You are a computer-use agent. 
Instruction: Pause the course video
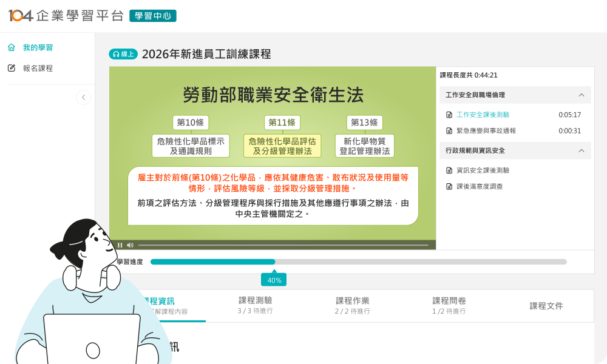[x=120, y=245]
